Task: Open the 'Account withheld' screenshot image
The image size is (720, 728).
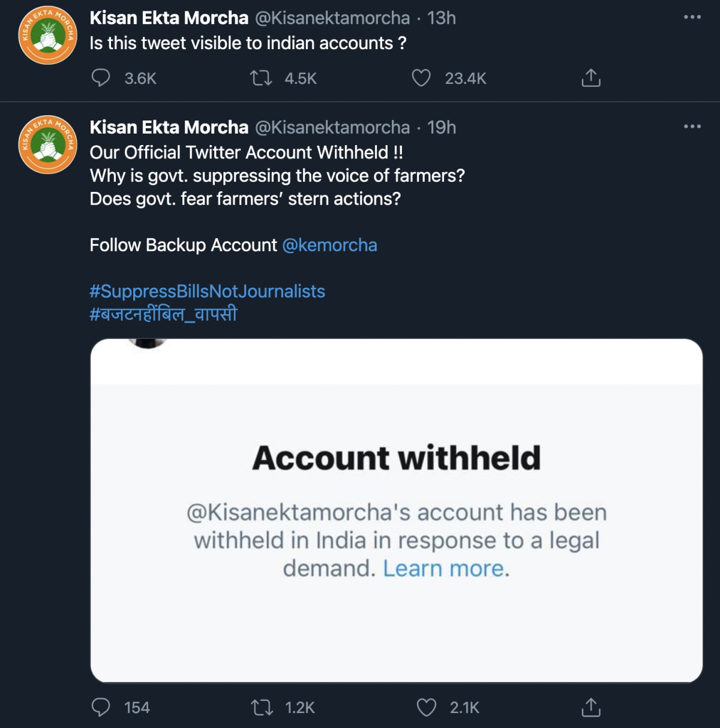Action: click(x=396, y=510)
